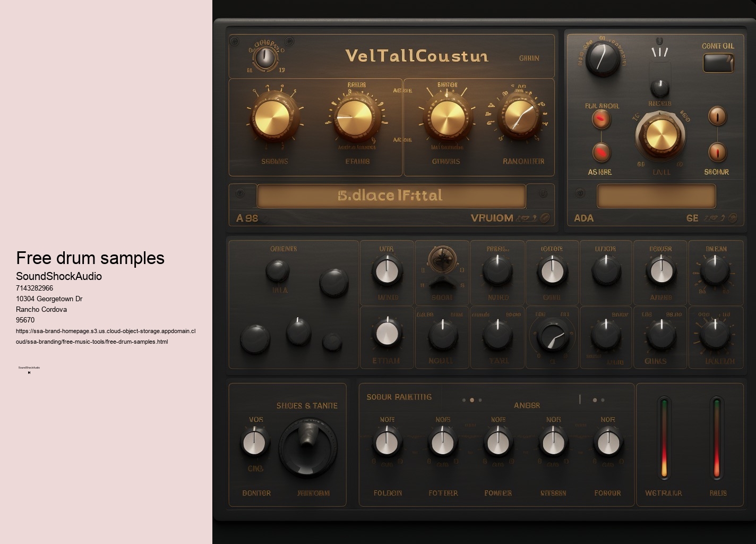Click the RAUS level meter
Viewport: 756px width, 544px height.
click(x=717, y=438)
